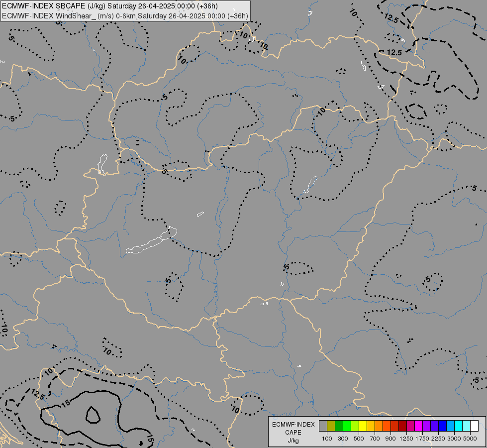
Task: Select the red swatch starting at 900
Action: click(x=395, y=426)
